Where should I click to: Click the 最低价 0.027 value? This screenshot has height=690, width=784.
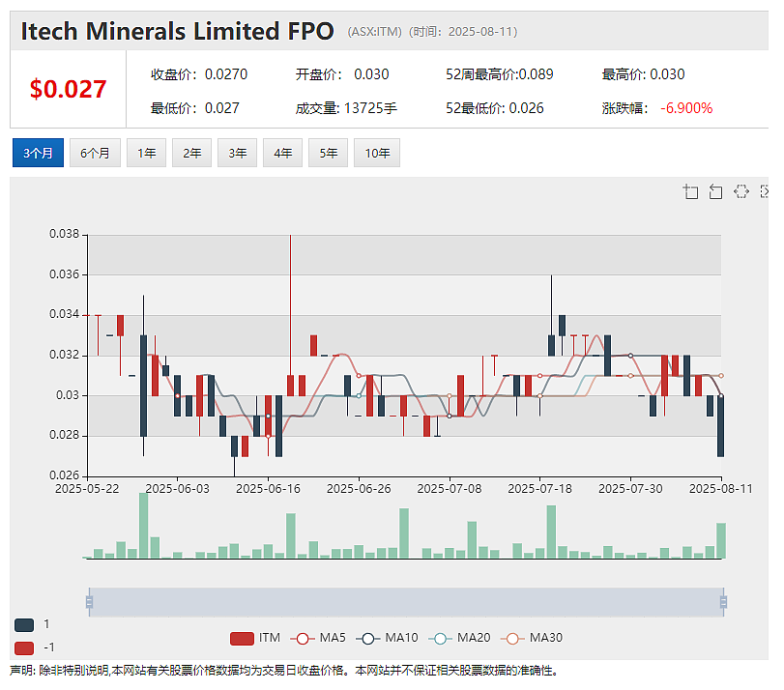coord(222,108)
